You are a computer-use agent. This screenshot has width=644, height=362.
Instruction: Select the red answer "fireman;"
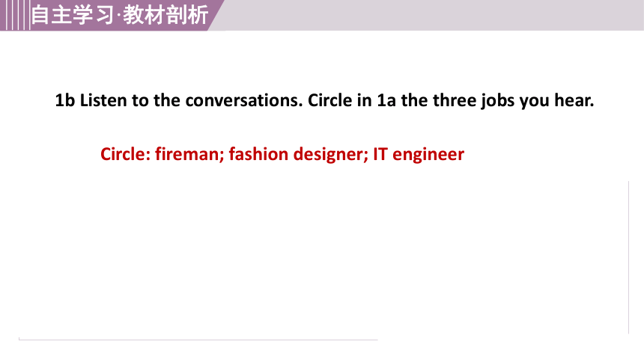[x=189, y=154]
